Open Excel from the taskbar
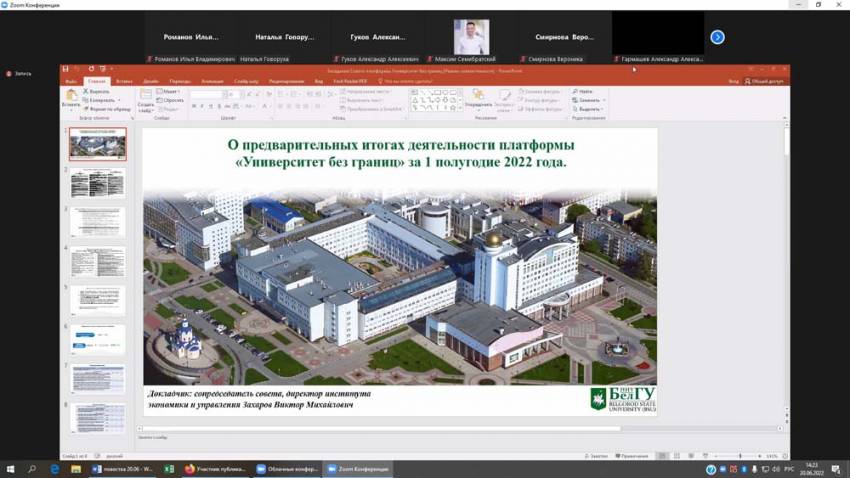Viewport: 850px width, 478px height. coord(169,469)
